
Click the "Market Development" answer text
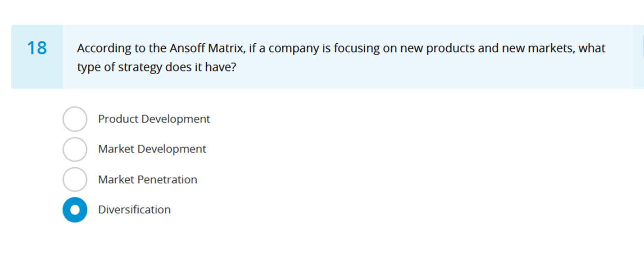[x=152, y=149]
